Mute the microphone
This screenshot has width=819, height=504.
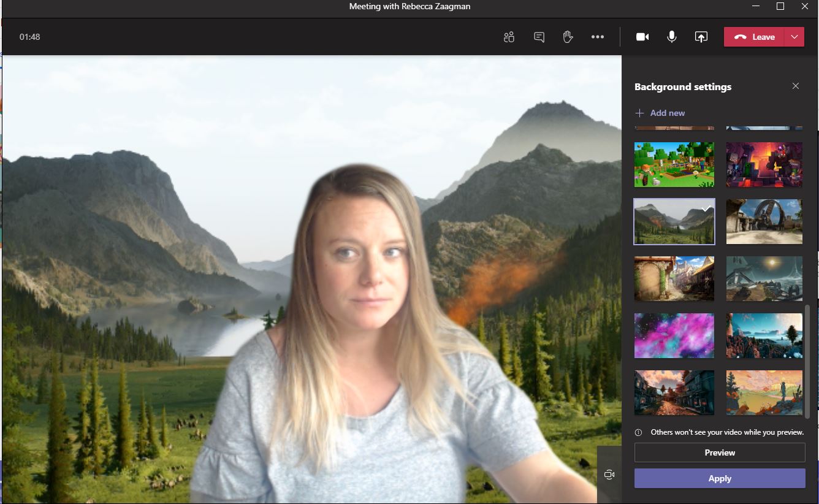click(672, 37)
